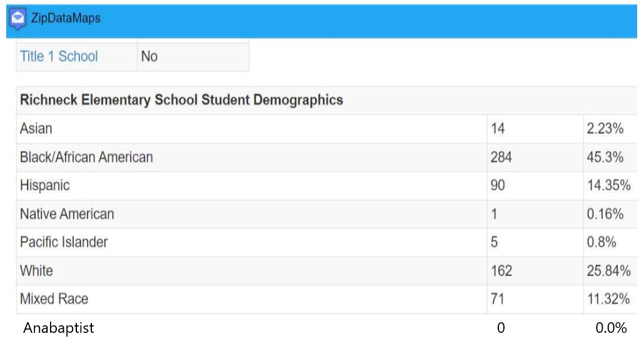
Task: Select the White row label
Action: tap(36, 271)
